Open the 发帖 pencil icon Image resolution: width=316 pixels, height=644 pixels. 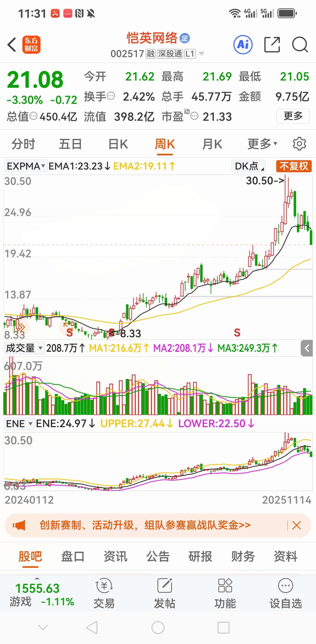pyautogui.click(x=165, y=586)
